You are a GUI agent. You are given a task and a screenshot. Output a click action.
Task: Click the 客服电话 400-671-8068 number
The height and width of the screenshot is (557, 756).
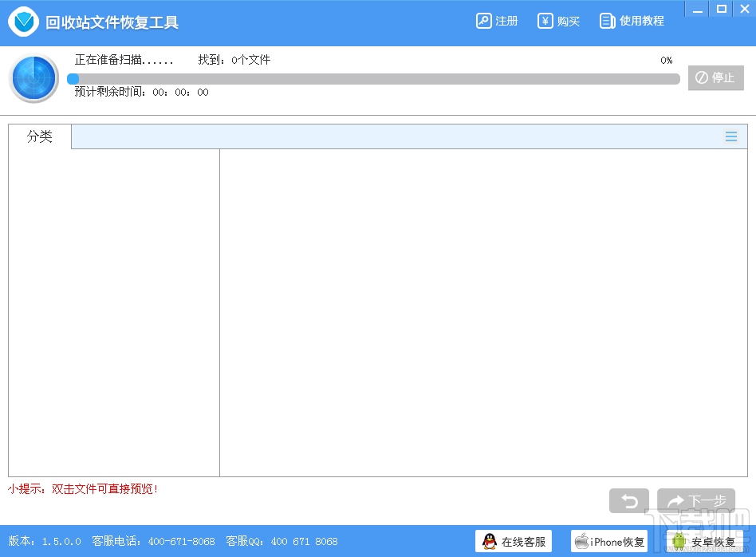click(153, 541)
